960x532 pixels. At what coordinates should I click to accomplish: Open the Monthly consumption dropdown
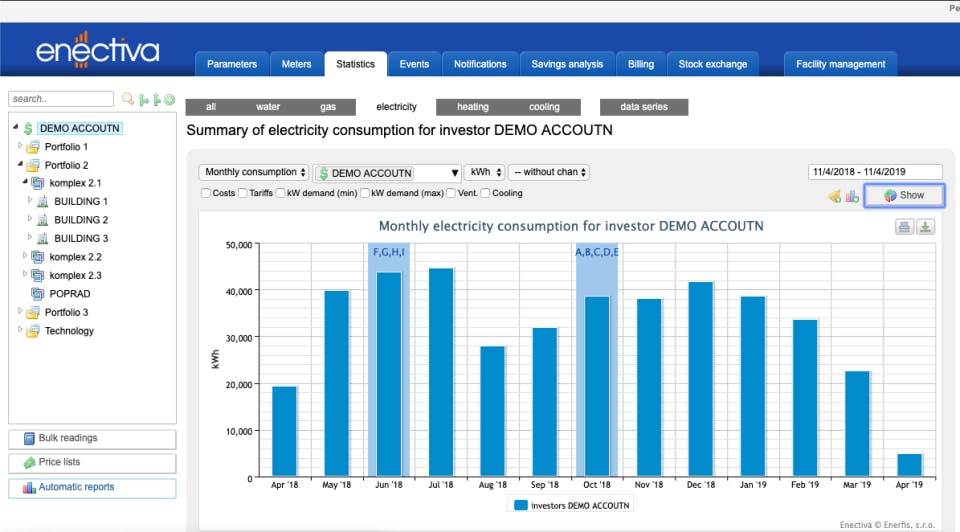point(254,172)
